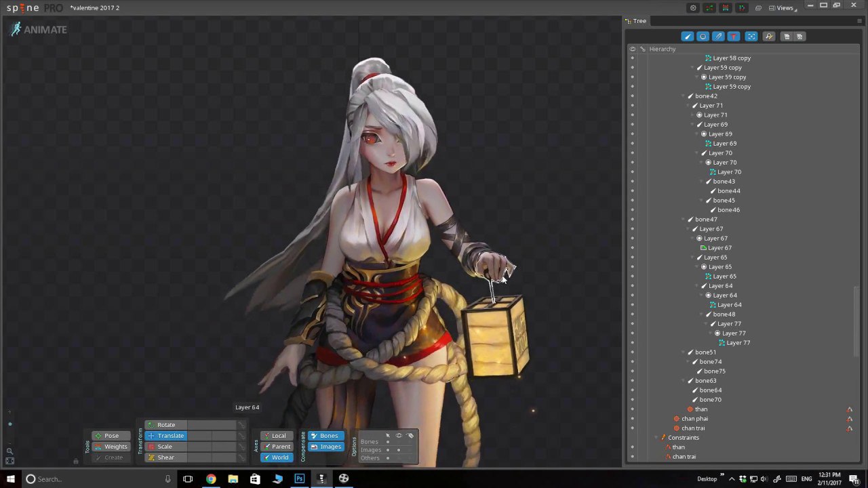Select 'Layer 58 copy' tree row
The width and height of the screenshot is (868, 488).
pyautogui.click(x=732, y=58)
